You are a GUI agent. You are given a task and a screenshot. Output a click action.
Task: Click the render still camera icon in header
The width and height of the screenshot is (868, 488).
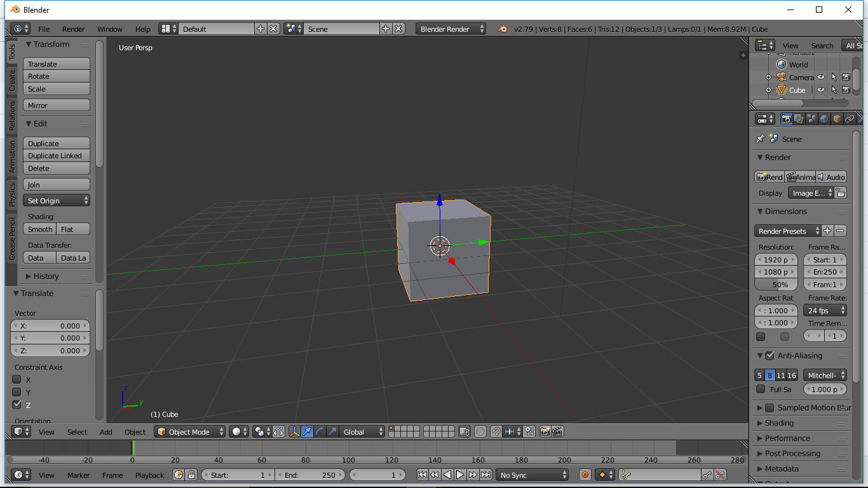545,431
